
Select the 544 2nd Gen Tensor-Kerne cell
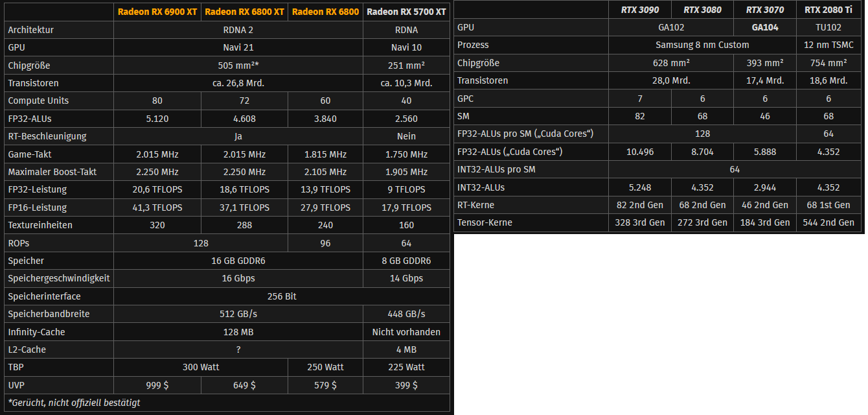tap(828, 222)
